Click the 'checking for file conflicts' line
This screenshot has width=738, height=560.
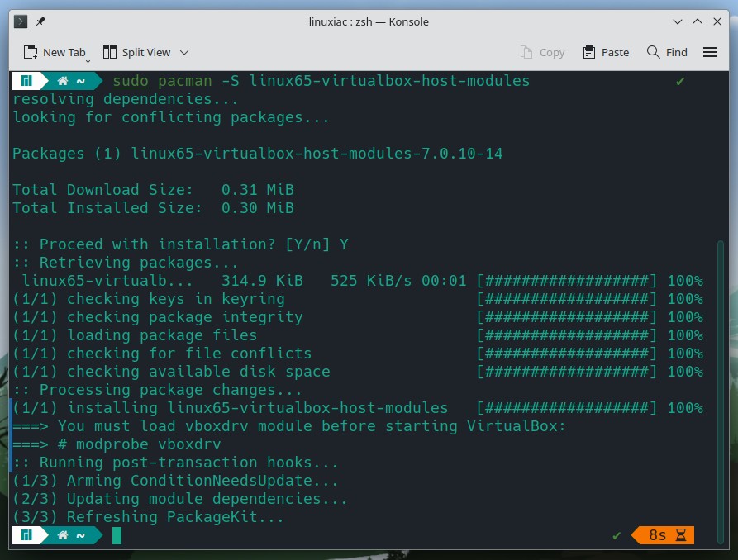point(162,354)
